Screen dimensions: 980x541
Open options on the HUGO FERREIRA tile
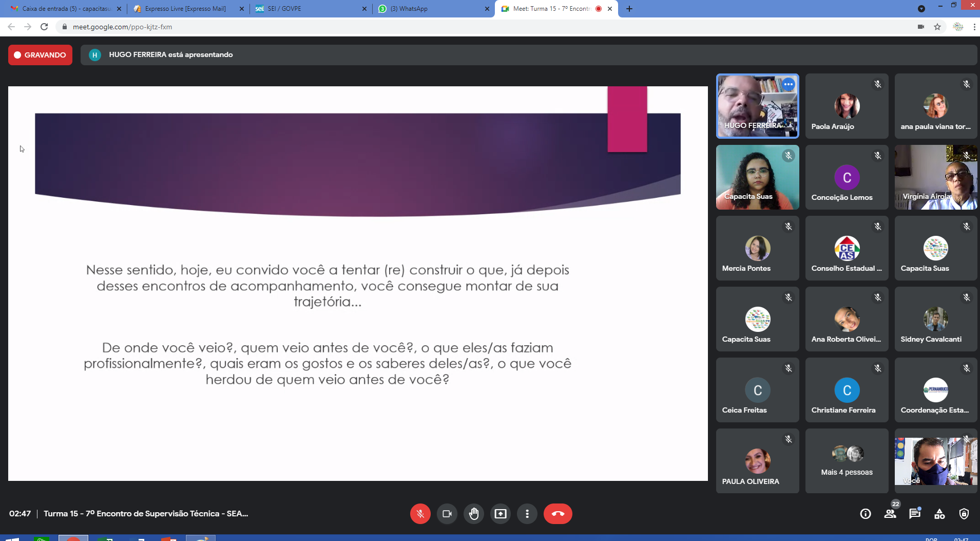click(x=789, y=84)
